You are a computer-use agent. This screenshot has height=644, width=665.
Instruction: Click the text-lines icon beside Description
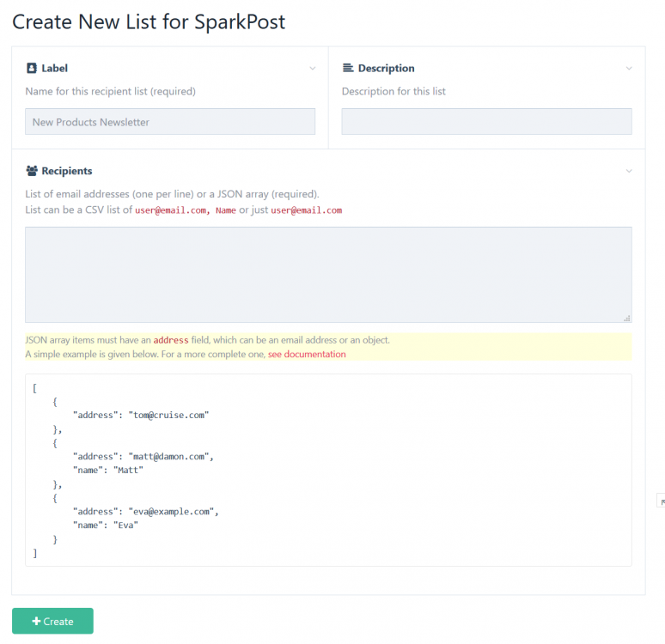[x=348, y=68]
